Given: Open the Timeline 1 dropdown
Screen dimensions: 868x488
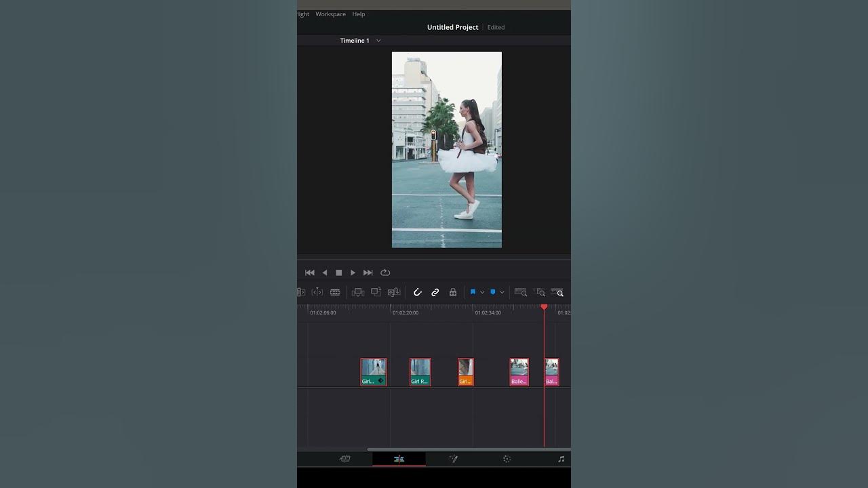Looking at the screenshot, I should (378, 41).
